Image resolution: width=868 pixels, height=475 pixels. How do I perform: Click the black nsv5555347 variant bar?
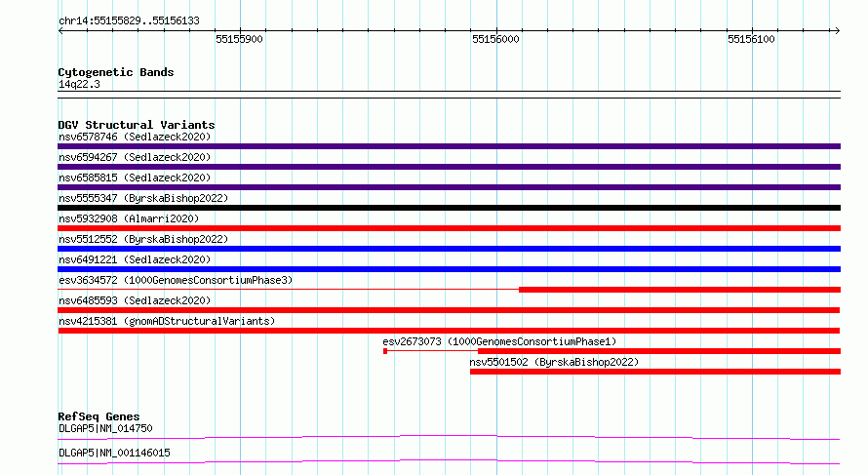[x=449, y=208]
